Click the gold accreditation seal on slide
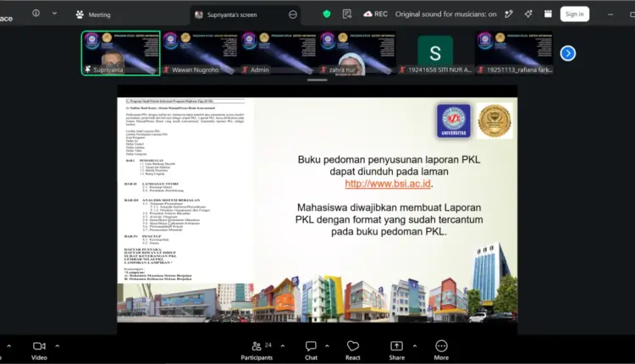This screenshot has width=635, height=364. [494, 121]
